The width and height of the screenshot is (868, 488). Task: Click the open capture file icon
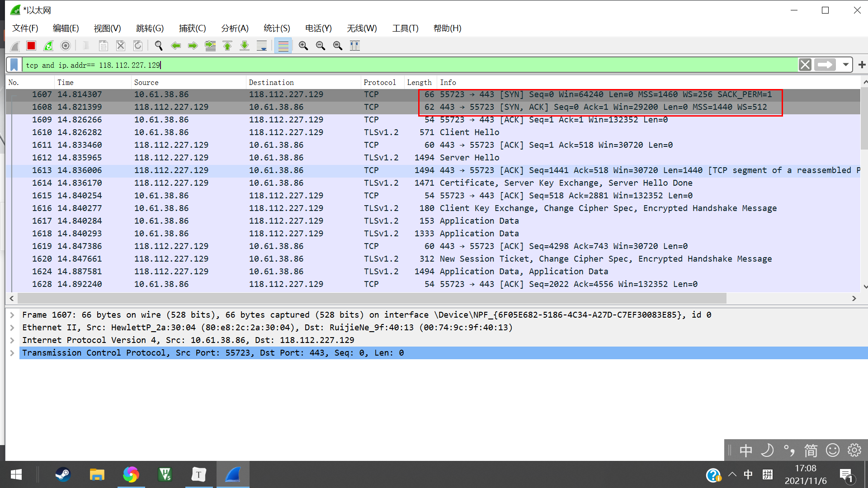tap(86, 46)
